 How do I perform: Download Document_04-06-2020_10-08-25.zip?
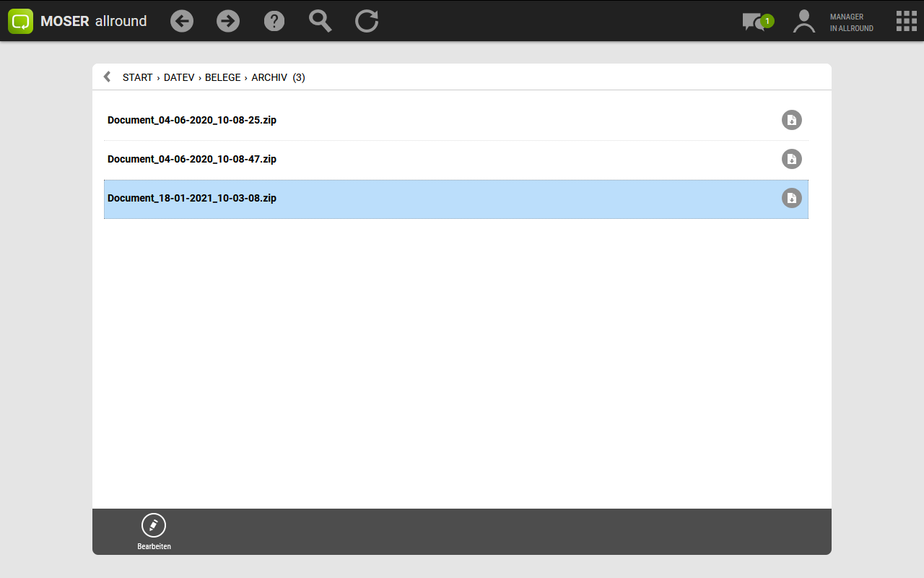tap(792, 120)
